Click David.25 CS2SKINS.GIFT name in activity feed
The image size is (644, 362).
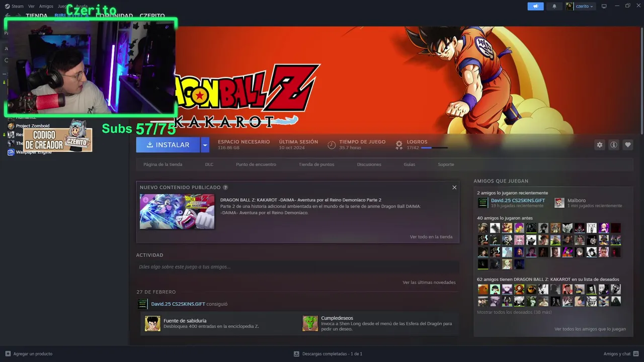[x=178, y=304]
